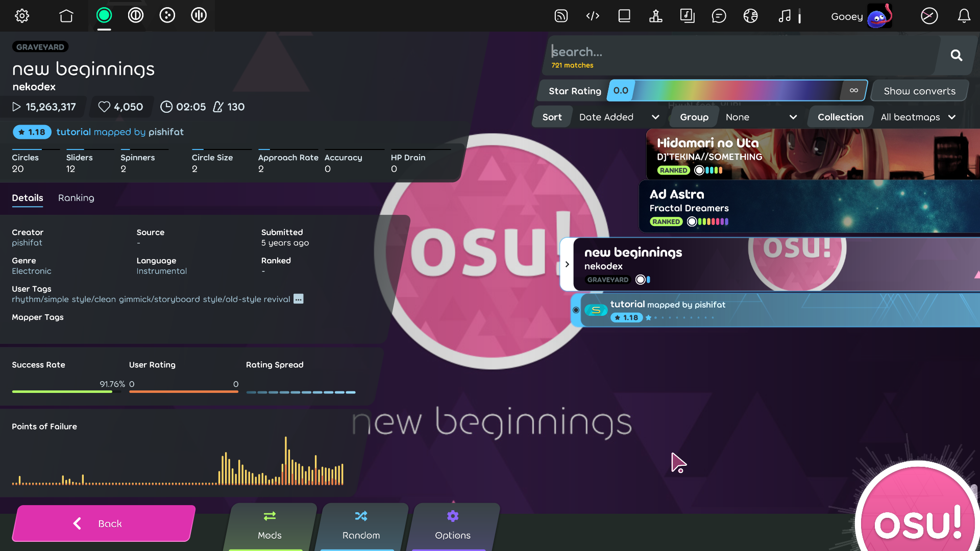
Task: Select the osu!taiko ruleset icon
Action: pyautogui.click(x=136, y=15)
